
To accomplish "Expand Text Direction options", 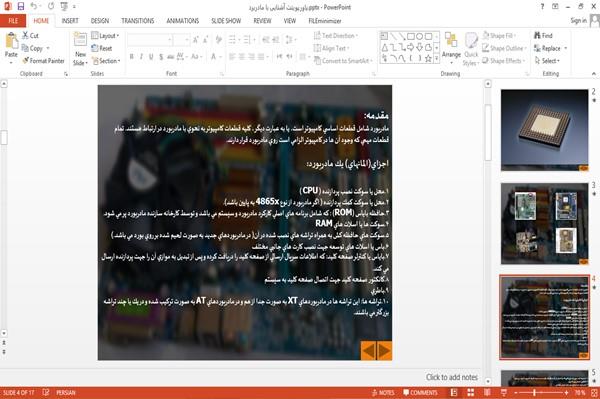I will (x=336, y=36).
